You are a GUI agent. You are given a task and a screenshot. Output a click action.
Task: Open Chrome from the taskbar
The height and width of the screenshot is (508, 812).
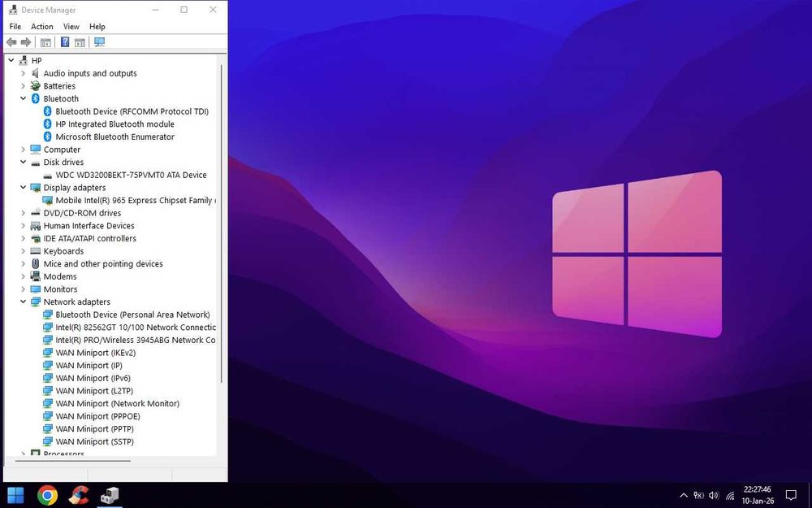[x=47, y=496]
